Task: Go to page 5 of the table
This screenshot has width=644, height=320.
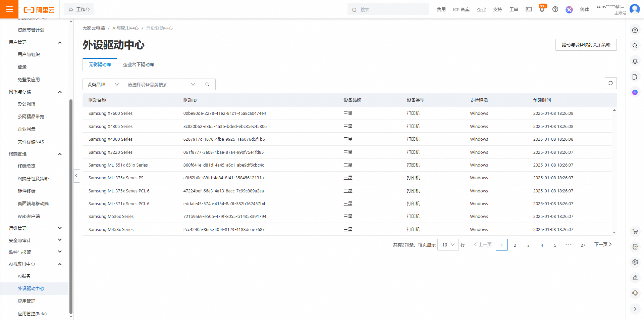Action: click(555, 245)
